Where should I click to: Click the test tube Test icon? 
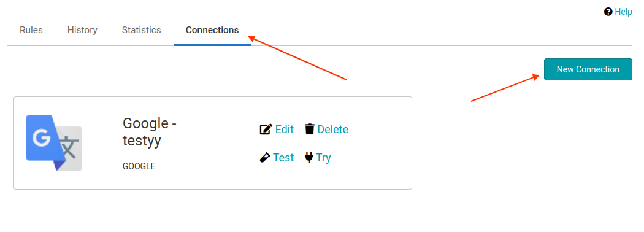pyautogui.click(x=265, y=158)
